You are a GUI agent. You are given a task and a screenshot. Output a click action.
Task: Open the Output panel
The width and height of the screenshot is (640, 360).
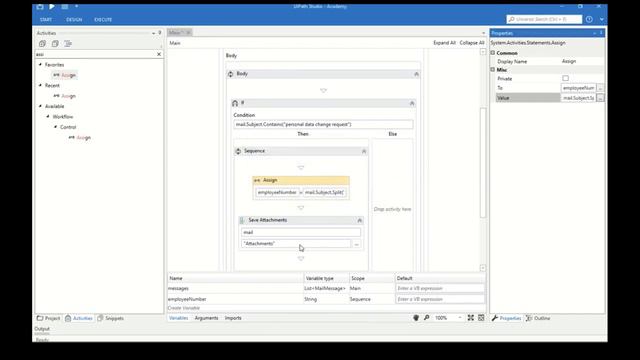42,329
